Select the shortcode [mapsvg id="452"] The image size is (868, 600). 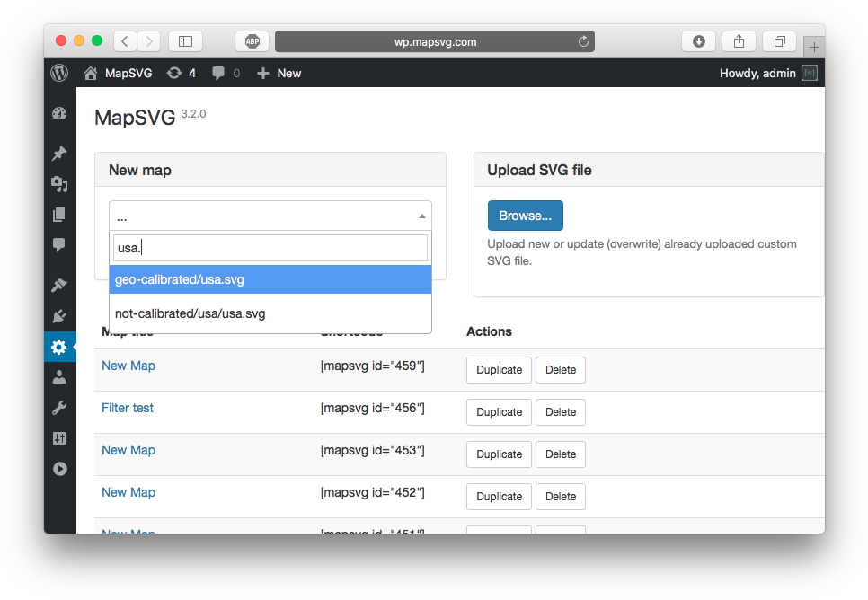pyautogui.click(x=373, y=492)
